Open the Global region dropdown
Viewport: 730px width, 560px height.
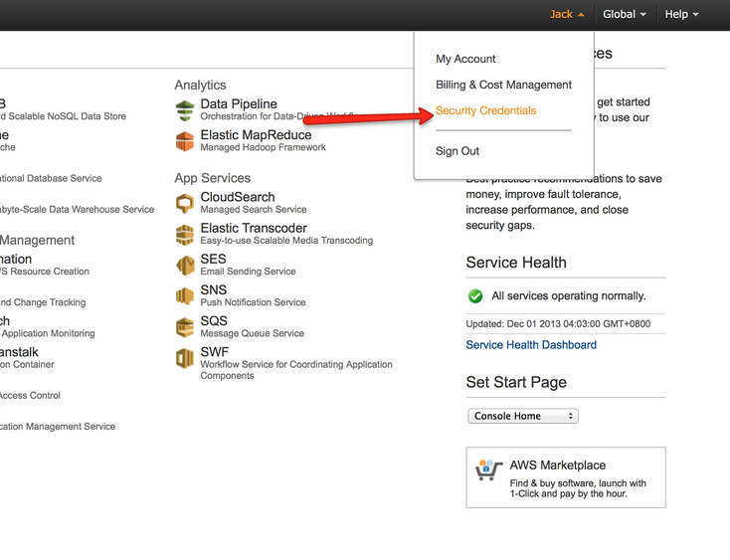625,15
